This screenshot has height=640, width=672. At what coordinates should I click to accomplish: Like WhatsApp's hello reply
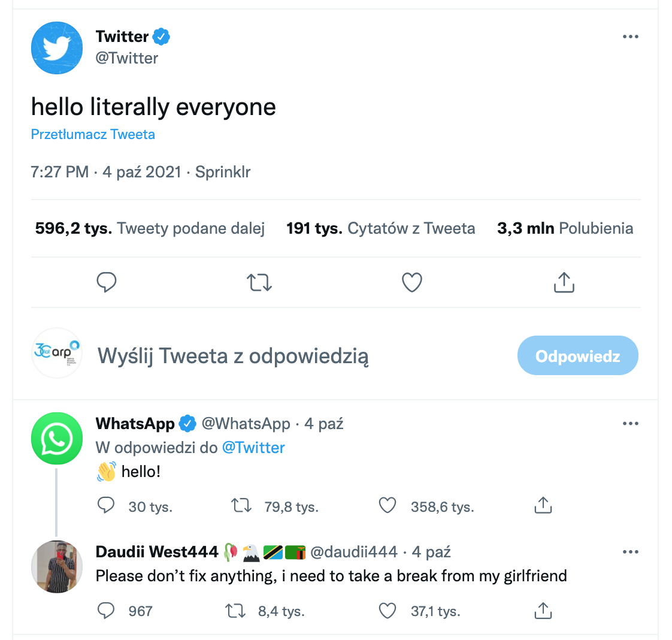(388, 506)
